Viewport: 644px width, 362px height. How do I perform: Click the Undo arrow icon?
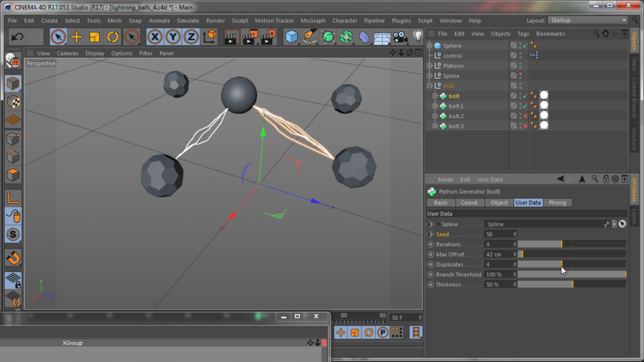click(17, 37)
